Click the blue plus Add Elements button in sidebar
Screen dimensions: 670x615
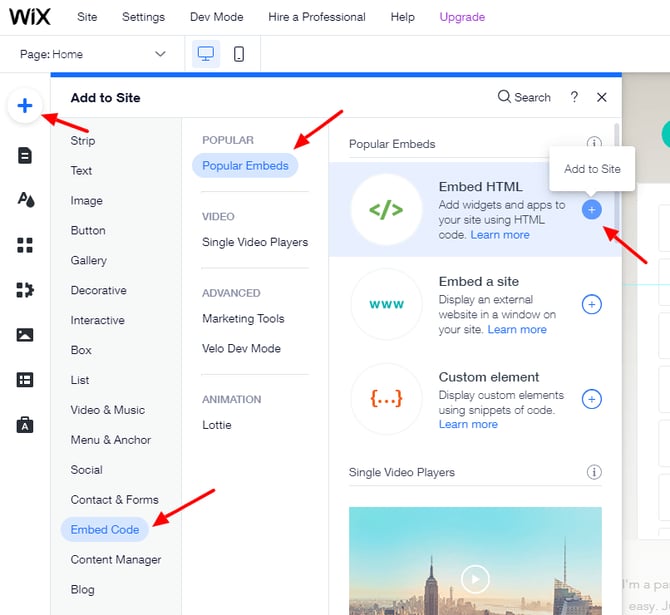[25, 106]
